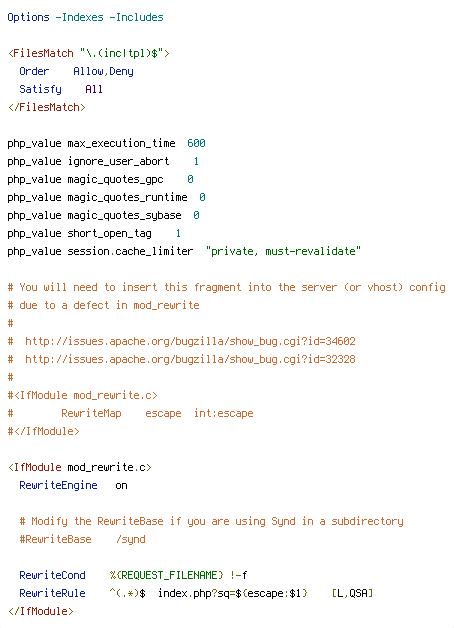Open the bugzilla link with id=34602
Image resolution: width=454 pixels, height=628 pixels.
coord(190,341)
